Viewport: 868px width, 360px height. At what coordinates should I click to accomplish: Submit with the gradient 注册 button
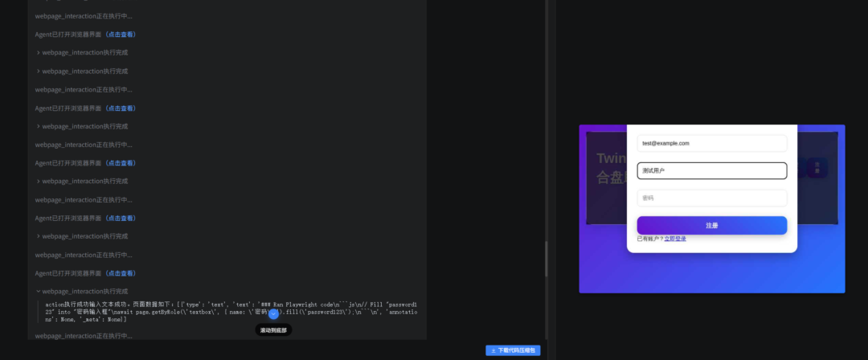(x=712, y=226)
